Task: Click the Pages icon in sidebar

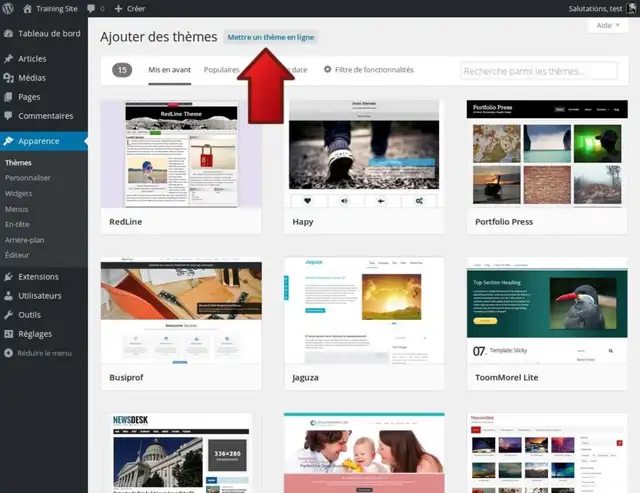Action: point(9,97)
